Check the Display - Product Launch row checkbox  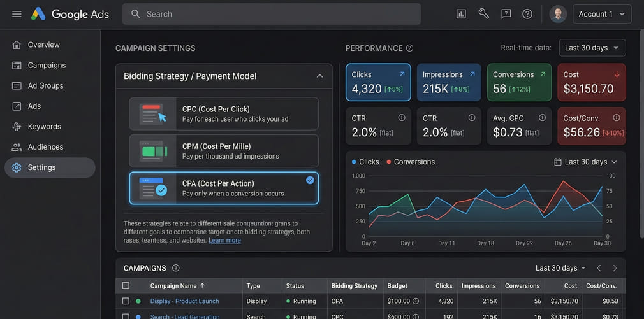126,301
